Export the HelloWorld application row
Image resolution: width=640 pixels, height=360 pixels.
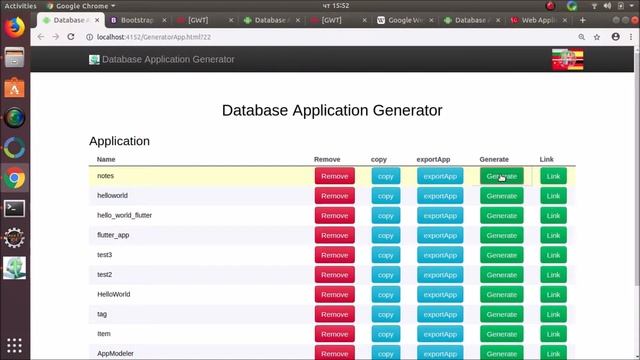440,295
